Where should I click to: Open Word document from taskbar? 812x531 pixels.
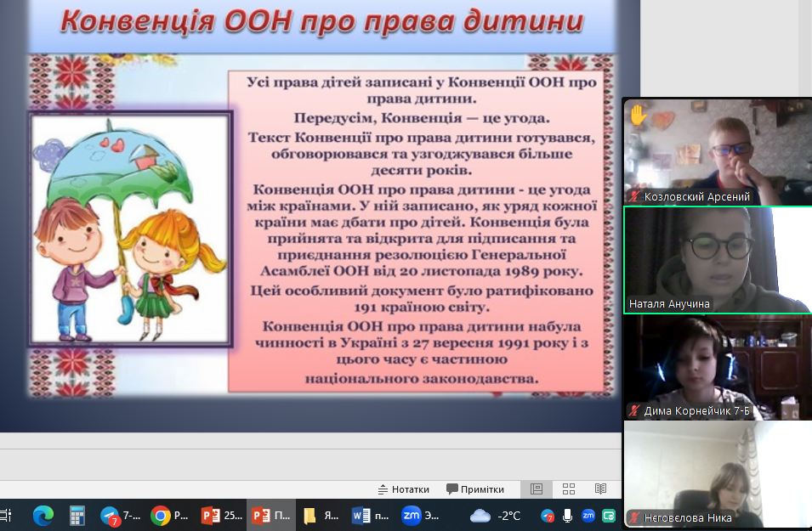pyautogui.click(x=370, y=516)
